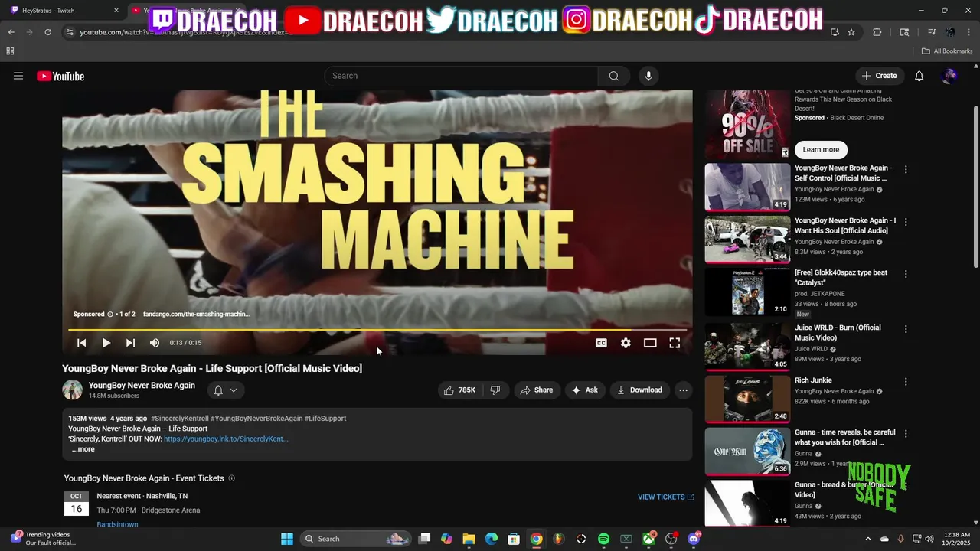Image resolution: width=980 pixels, height=551 pixels.
Task: Enter full screen mode
Action: click(675, 343)
